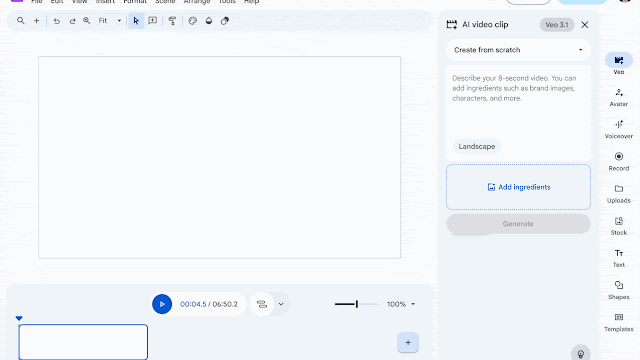The height and width of the screenshot is (360, 640).
Task: Click Add ingredients
Action: point(518,187)
